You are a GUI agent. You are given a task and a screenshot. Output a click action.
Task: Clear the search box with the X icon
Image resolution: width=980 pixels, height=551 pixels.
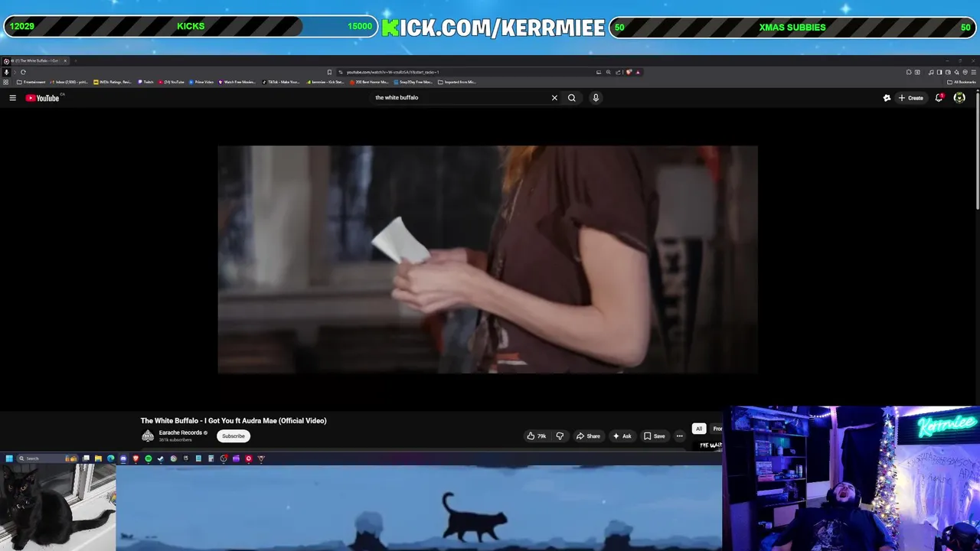(x=554, y=98)
